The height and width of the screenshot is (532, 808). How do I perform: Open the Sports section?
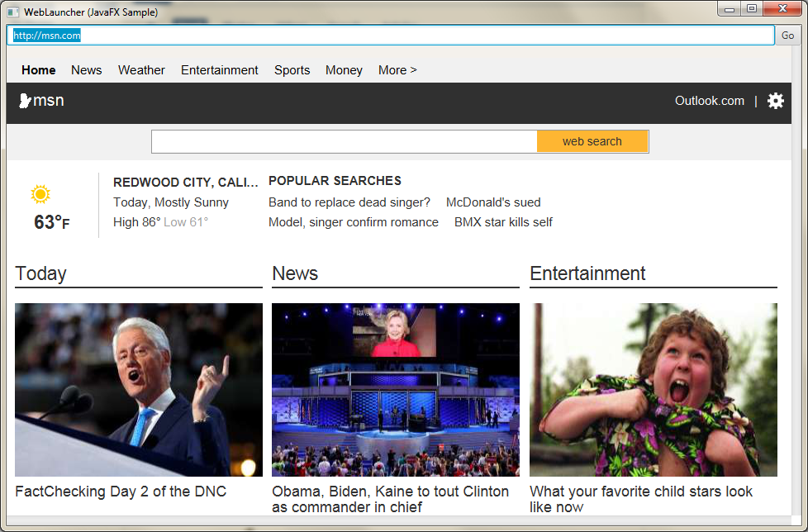click(292, 70)
